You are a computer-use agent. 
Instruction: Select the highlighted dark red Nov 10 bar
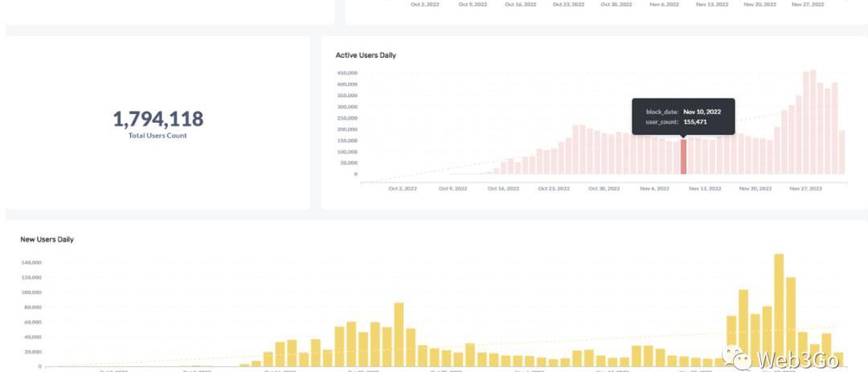click(684, 157)
